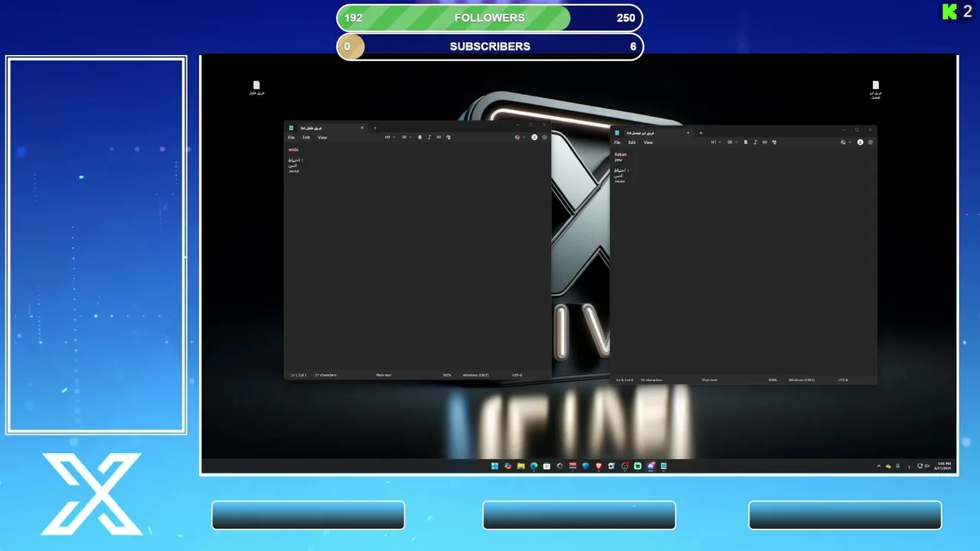The height and width of the screenshot is (551, 980).
Task: Open Microsoft Store from the taskbar
Action: click(547, 465)
